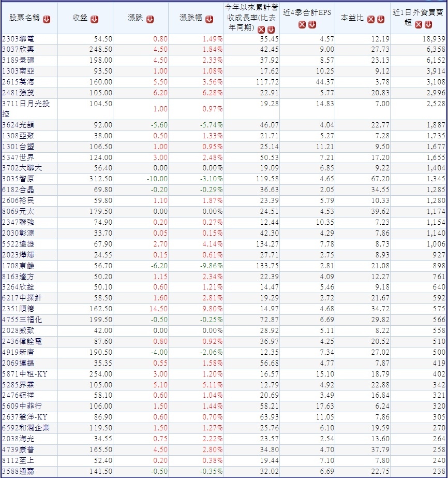Screen dimensions: 448x478
Task: Click EPS value 17.63
Action: pos(325,407)
